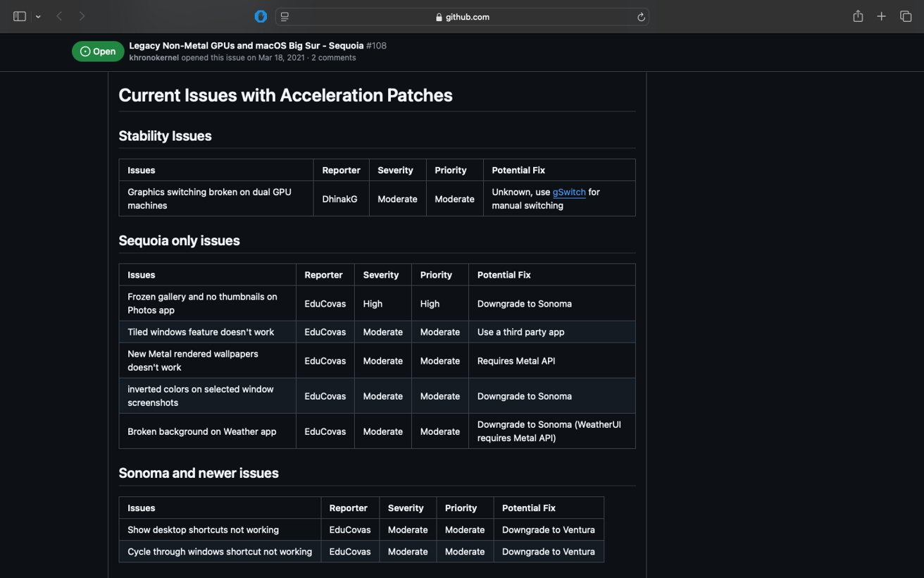
Task: Open the sidebar options dropdown arrow
Action: click(x=38, y=17)
